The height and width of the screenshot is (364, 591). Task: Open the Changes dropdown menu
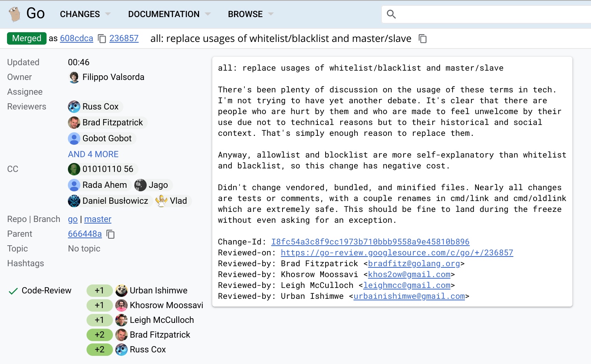pyautogui.click(x=85, y=14)
